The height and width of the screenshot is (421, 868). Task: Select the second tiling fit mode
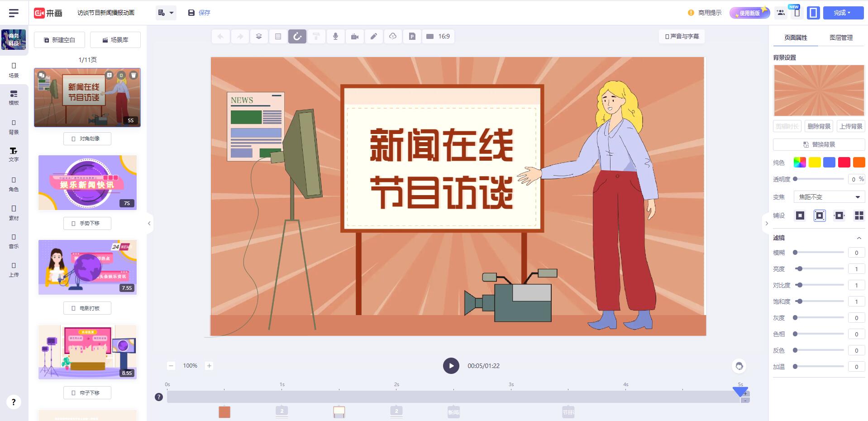pyautogui.click(x=820, y=215)
